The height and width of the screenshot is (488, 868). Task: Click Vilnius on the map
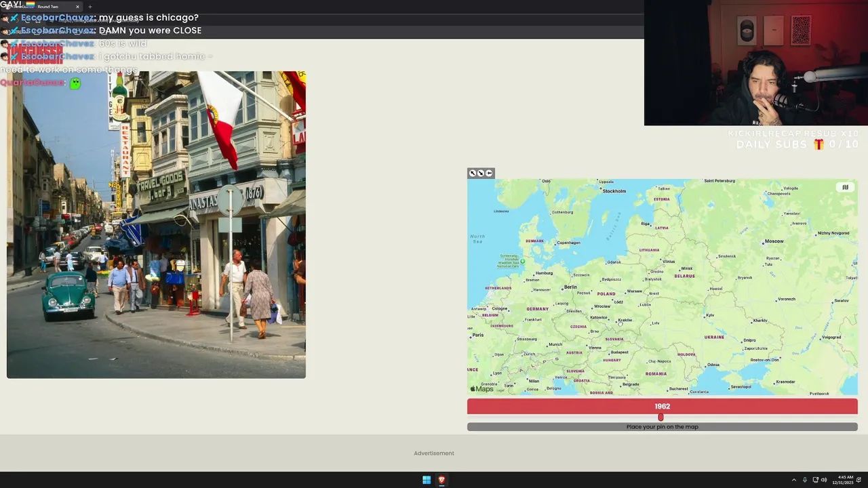tap(669, 262)
